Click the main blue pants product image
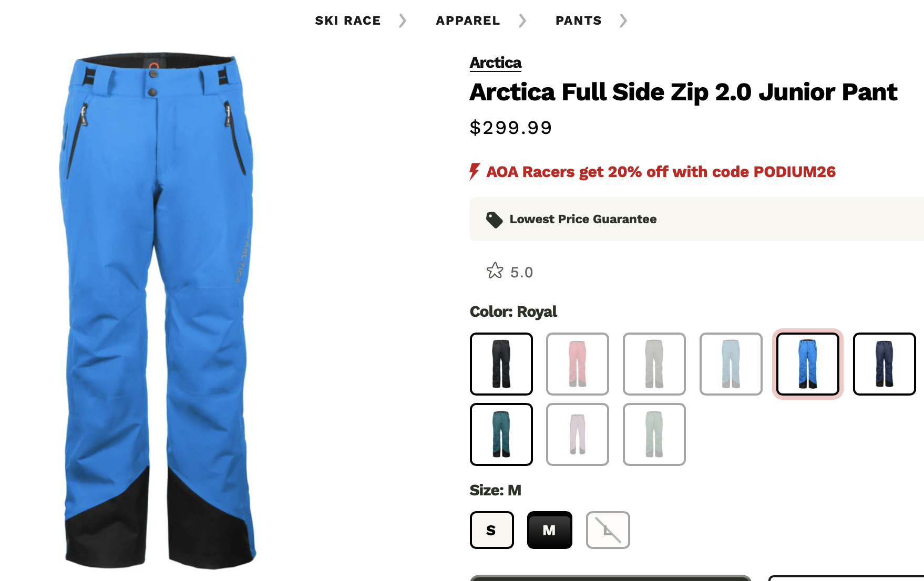The height and width of the screenshot is (581, 924). coord(158,310)
